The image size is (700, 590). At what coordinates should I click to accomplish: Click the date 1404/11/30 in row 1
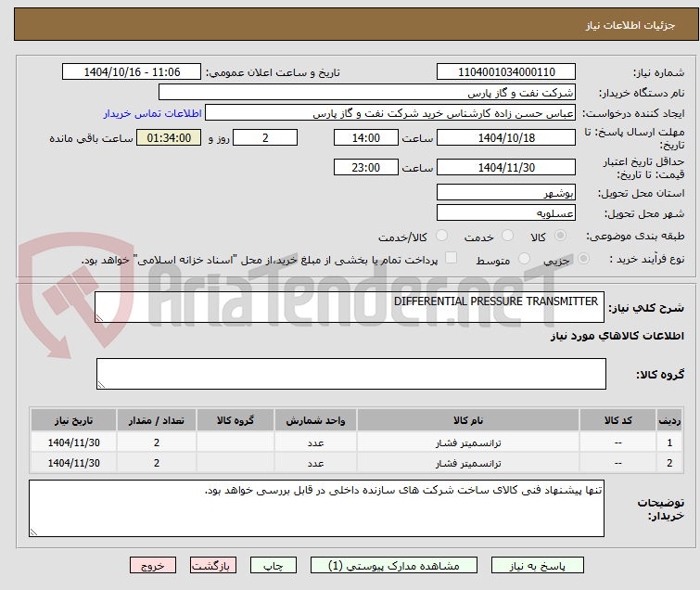(73, 442)
